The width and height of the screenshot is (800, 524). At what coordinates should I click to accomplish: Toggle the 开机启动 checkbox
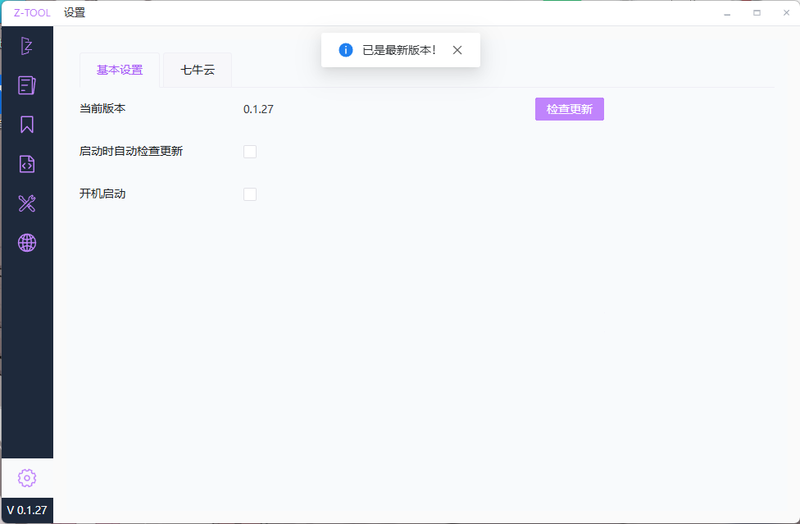(x=250, y=194)
